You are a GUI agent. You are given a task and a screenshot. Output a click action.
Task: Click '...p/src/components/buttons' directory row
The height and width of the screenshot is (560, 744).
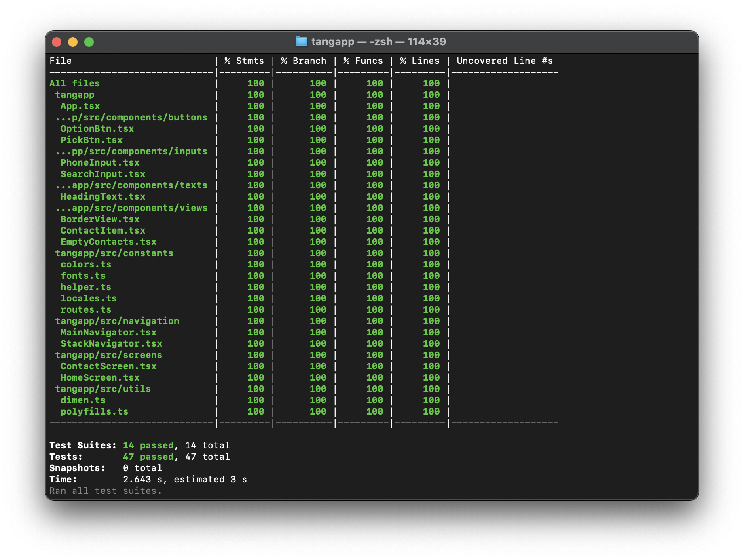pos(131,118)
